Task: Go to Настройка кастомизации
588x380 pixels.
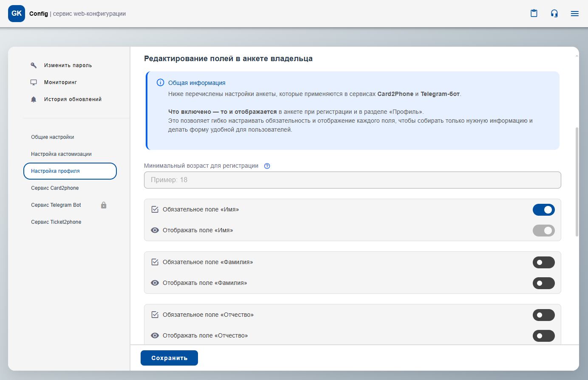Action: [61, 154]
